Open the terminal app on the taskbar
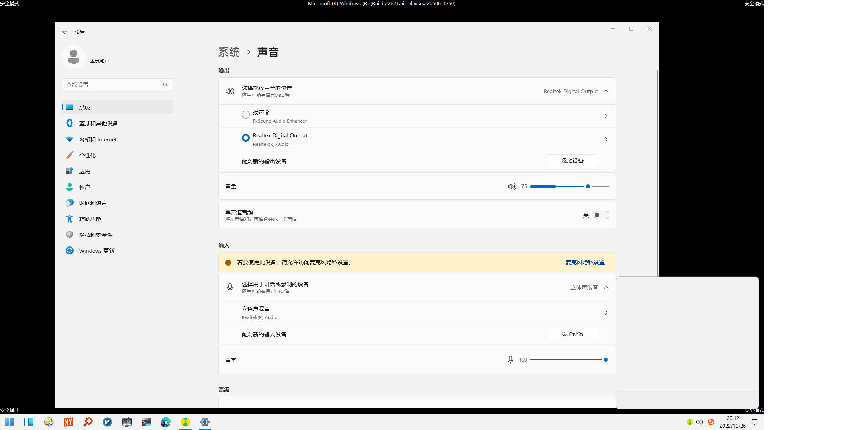 point(146,422)
